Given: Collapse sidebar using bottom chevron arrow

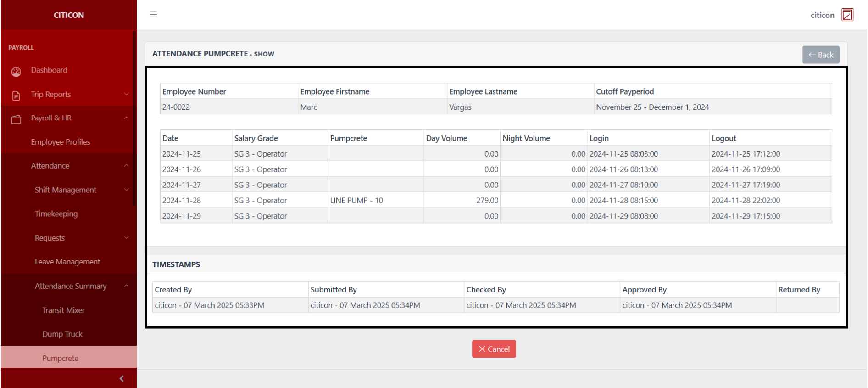Looking at the screenshot, I should (x=122, y=378).
